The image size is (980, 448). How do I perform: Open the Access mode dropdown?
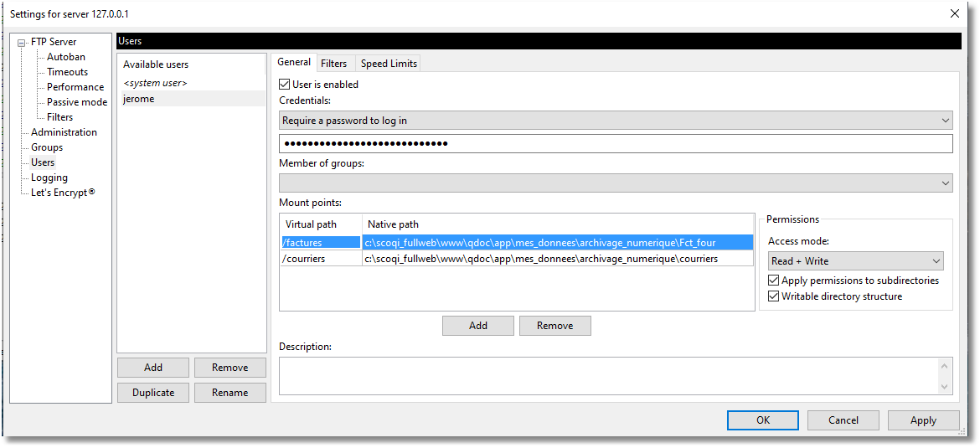[x=855, y=261]
